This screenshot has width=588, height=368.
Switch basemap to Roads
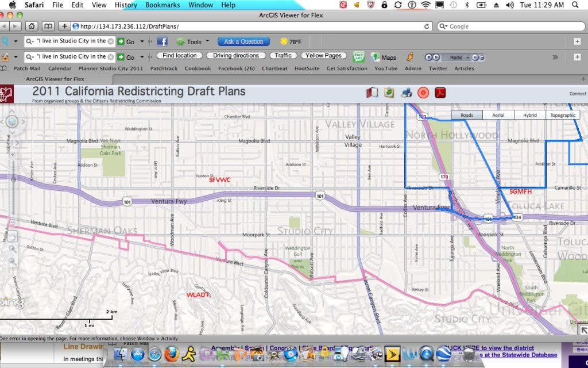tap(466, 115)
